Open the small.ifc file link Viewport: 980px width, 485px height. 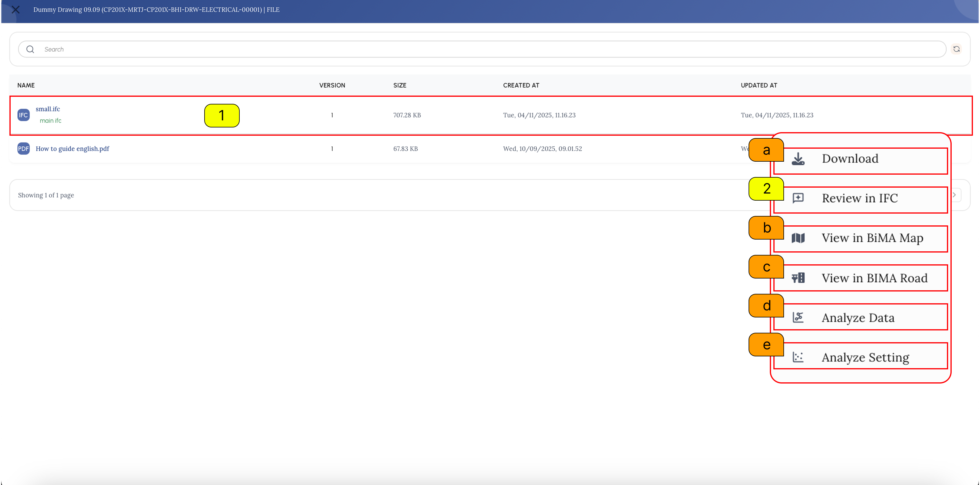click(48, 109)
